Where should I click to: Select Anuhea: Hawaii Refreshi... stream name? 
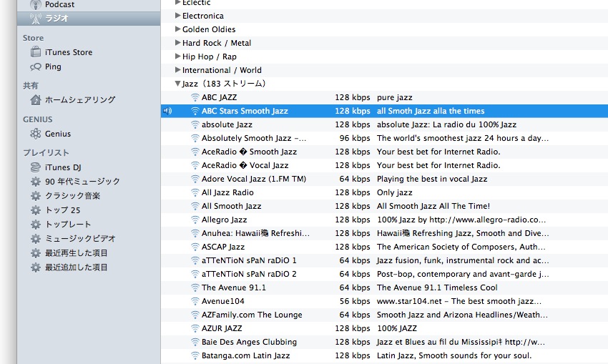click(255, 233)
